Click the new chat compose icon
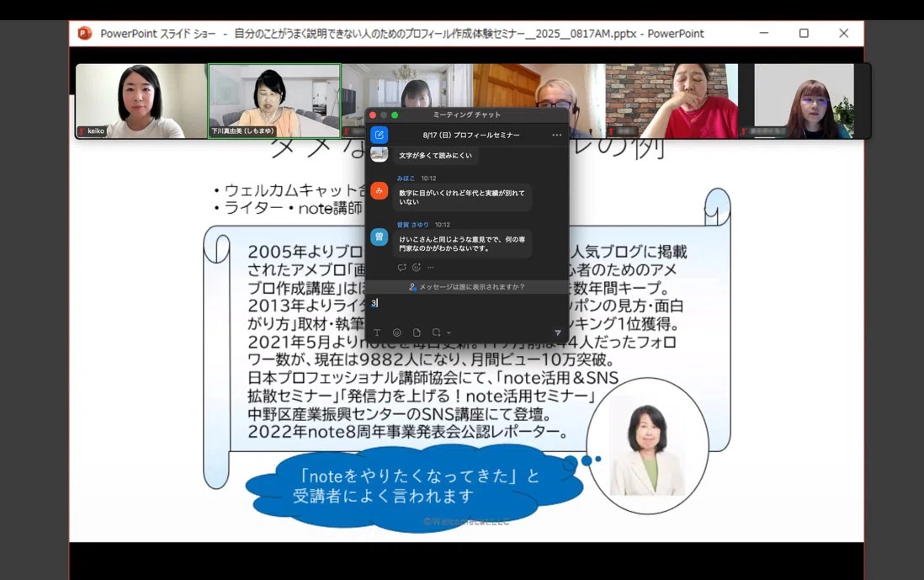Screen dimensions: 924x580 (x=379, y=135)
